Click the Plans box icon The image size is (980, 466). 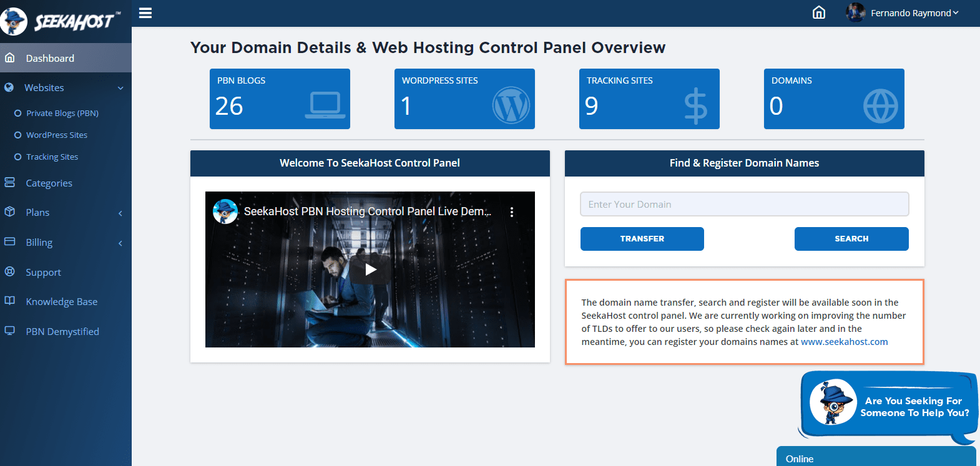[x=10, y=211]
